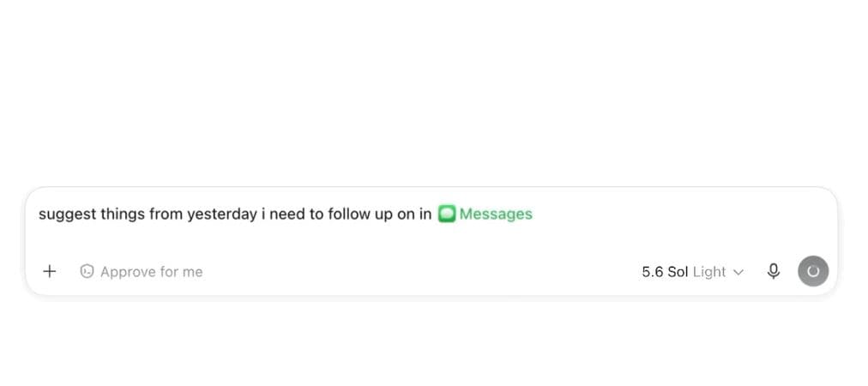Viewport: 868px width, 386px height.
Task: Toggle the Approve for me option
Action: point(142,271)
